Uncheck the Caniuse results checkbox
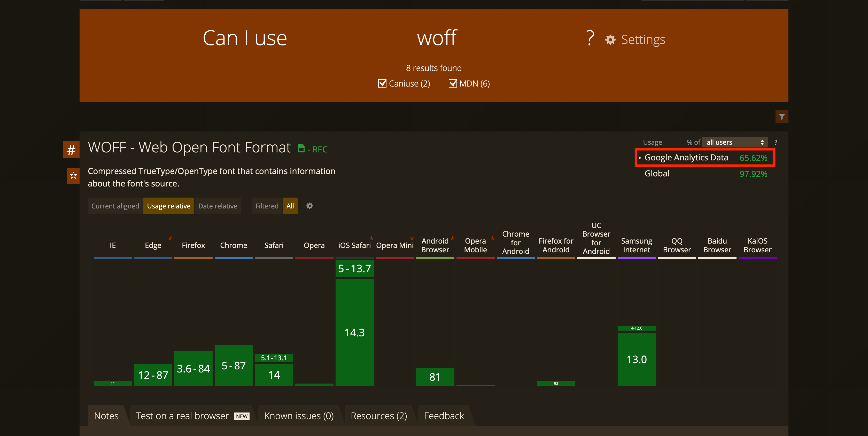 [x=382, y=83]
